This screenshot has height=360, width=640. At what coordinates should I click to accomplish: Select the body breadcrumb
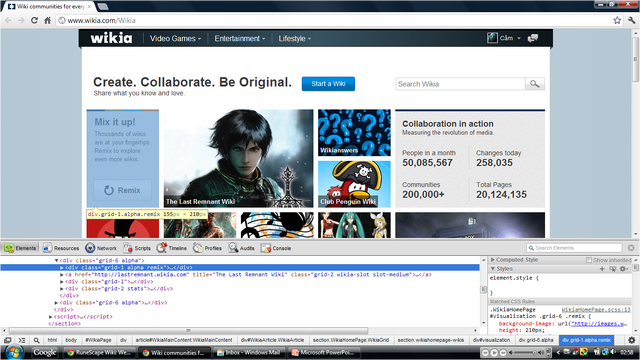click(71, 340)
